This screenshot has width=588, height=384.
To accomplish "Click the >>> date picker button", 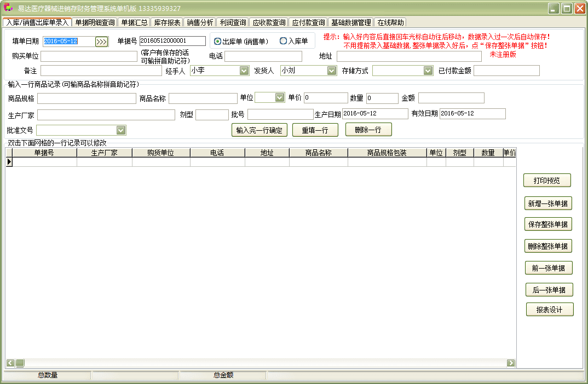I will point(102,42).
